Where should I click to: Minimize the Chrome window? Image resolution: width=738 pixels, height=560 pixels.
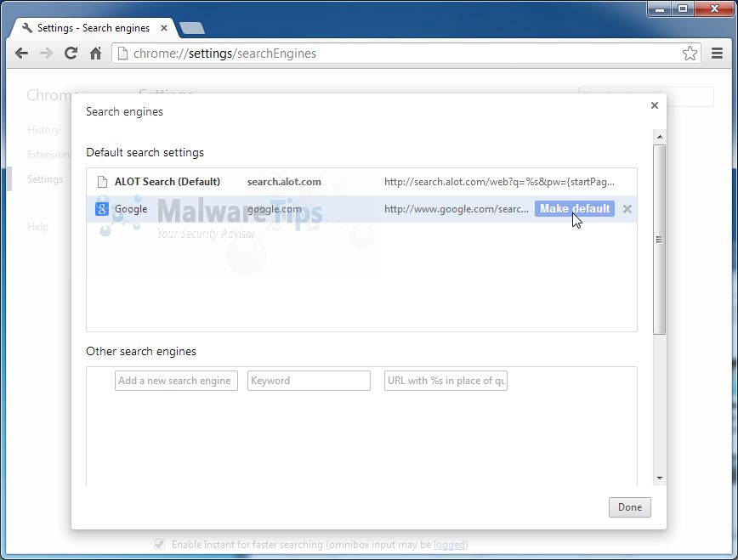pyautogui.click(x=660, y=9)
